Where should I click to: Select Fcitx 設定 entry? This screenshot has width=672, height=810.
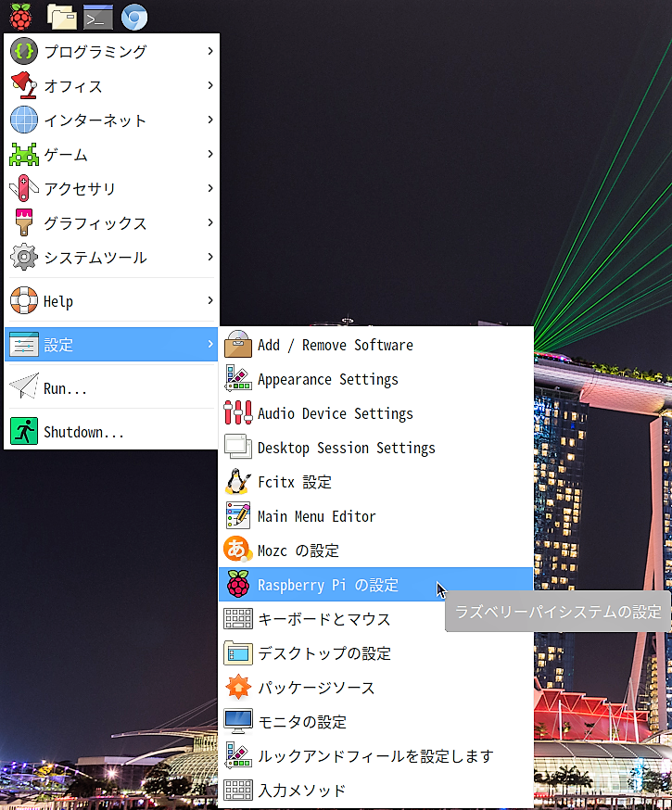376,481
